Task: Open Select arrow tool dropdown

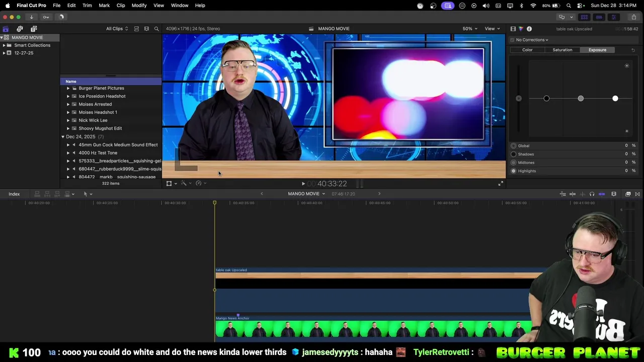Action: click(x=88, y=194)
